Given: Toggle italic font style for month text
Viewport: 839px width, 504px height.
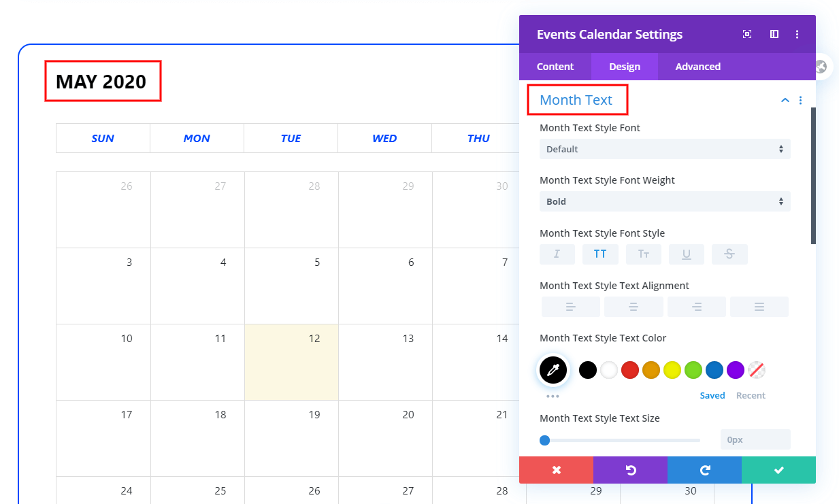Looking at the screenshot, I should (x=557, y=254).
